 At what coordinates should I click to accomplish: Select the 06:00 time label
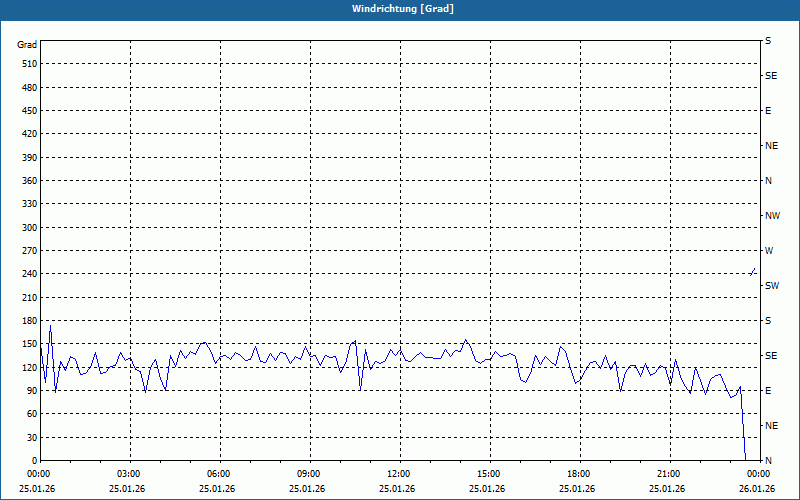220,474
